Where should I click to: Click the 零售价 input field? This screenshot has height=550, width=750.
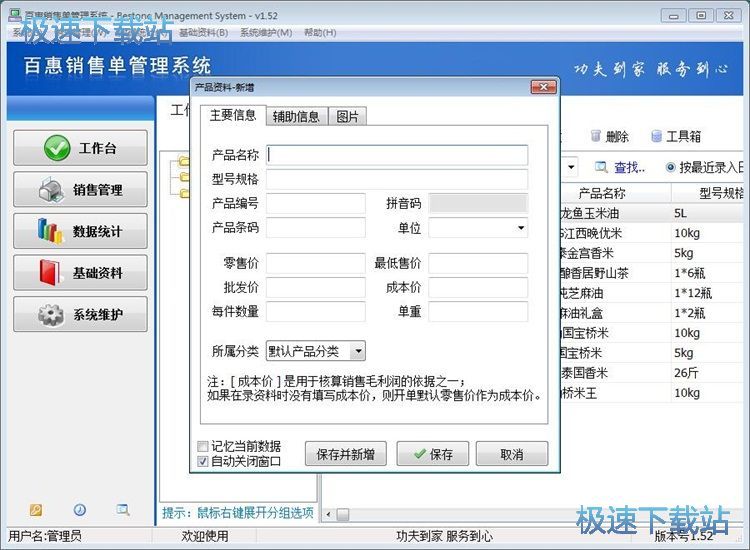coord(316,263)
